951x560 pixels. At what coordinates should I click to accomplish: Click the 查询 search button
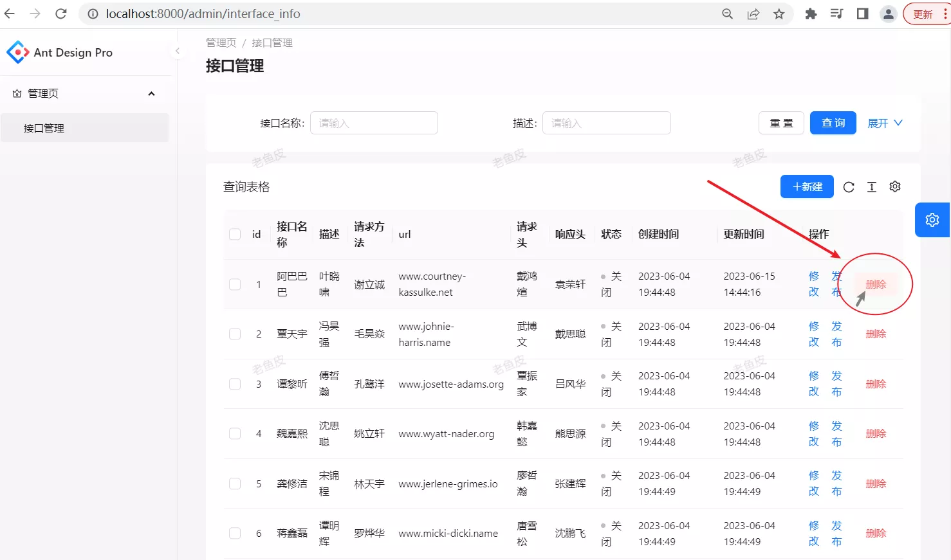point(833,123)
